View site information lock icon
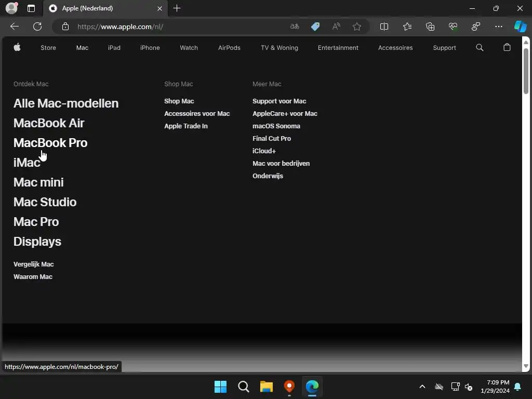Image resolution: width=532 pixels, height=399 pixels. click(65, 26)
